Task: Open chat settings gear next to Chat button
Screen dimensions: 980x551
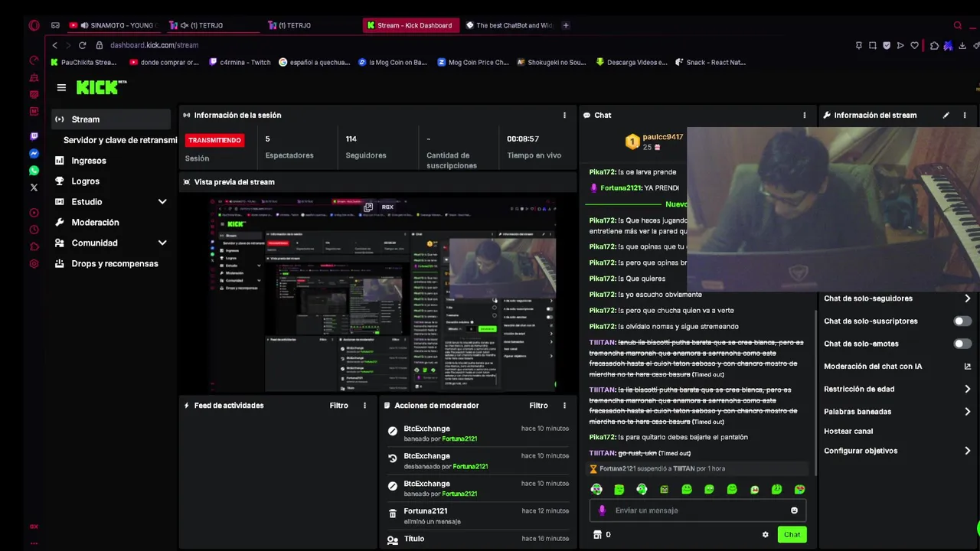Action: tap(765, 535)
